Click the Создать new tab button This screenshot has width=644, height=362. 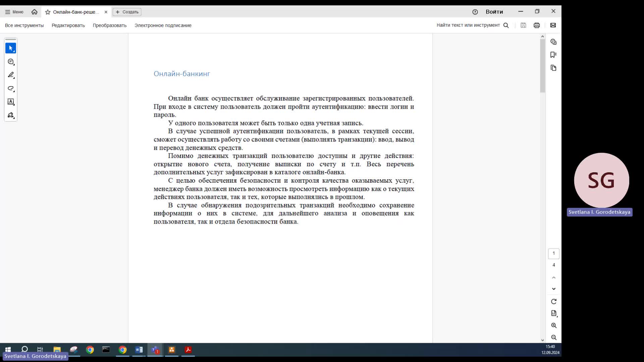click(x=127, y=12)
